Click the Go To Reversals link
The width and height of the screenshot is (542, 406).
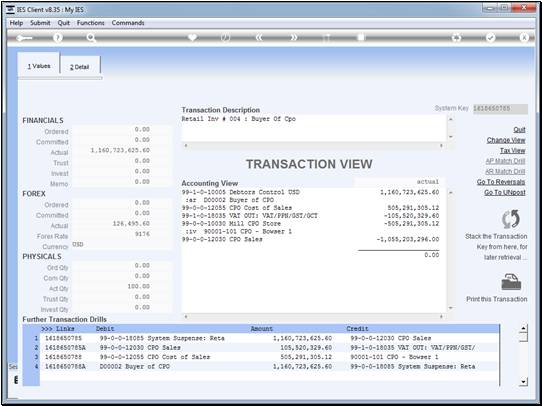coord(501,182)
